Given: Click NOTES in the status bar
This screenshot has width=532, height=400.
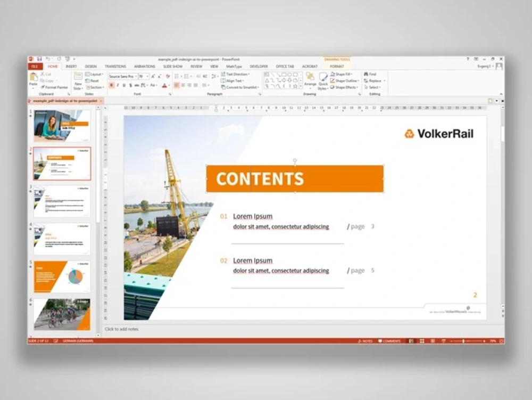Looking at the screenshot, I should tap(365, 341).
